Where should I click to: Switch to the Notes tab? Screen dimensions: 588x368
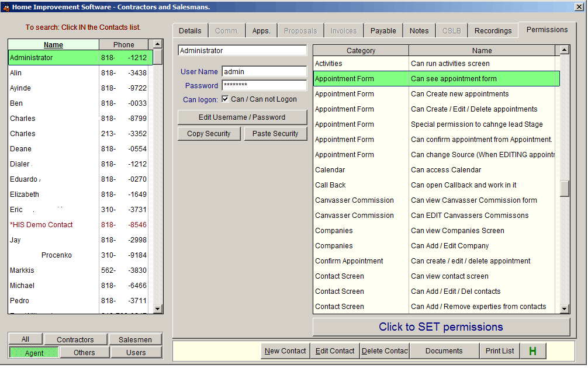419,31
